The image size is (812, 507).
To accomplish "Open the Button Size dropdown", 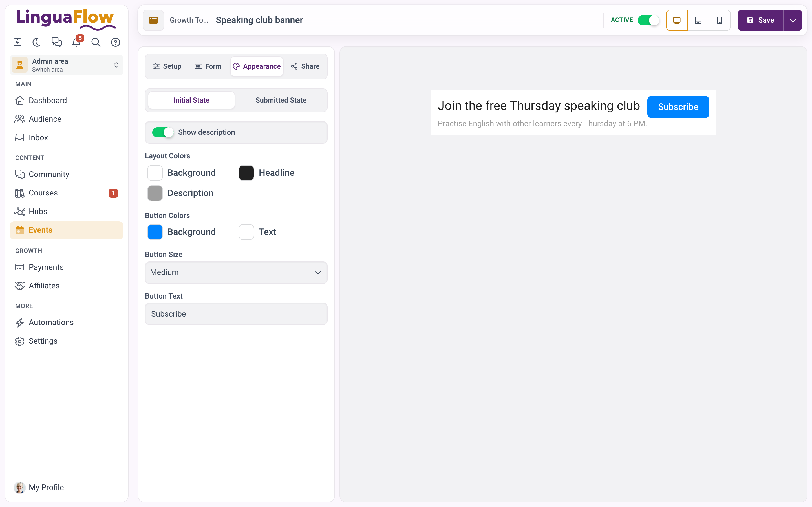I will click(x=236, y=272).
